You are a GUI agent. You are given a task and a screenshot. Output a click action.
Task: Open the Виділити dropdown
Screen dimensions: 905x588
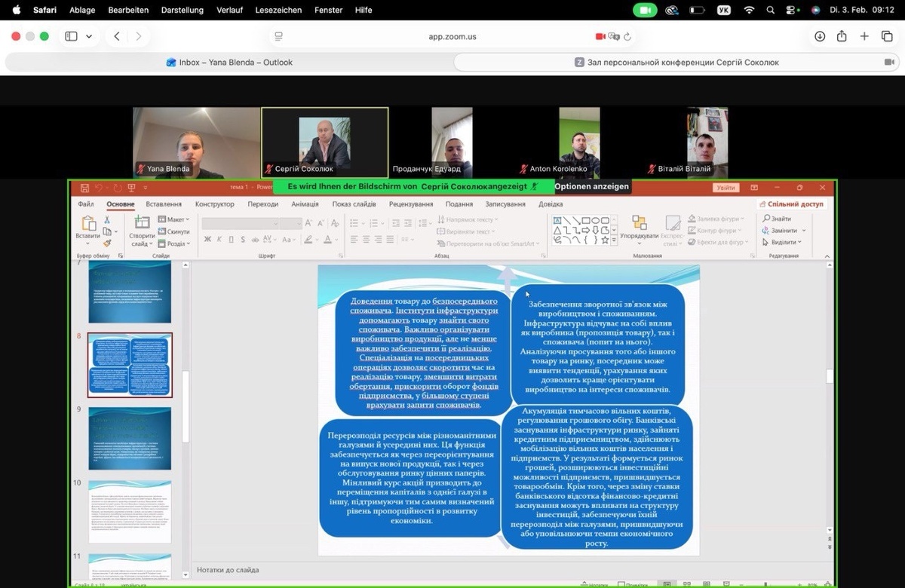point(784,242)
